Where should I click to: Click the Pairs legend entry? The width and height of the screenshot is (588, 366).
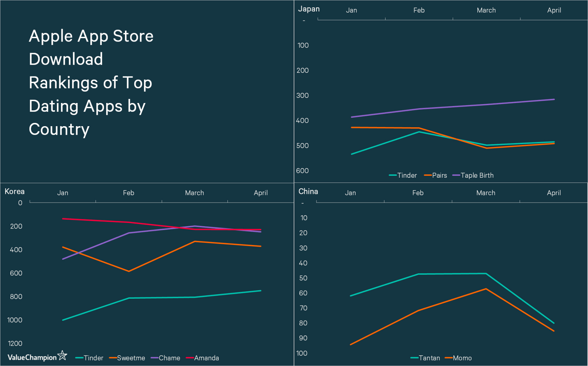[x=435, y=175]
